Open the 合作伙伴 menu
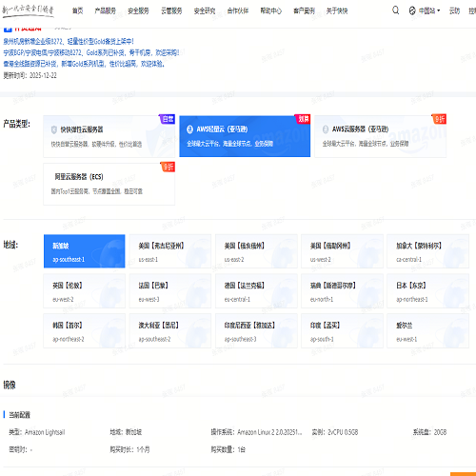Image resolution: width=476 pixels, height=476 pixels. [238, 10]
